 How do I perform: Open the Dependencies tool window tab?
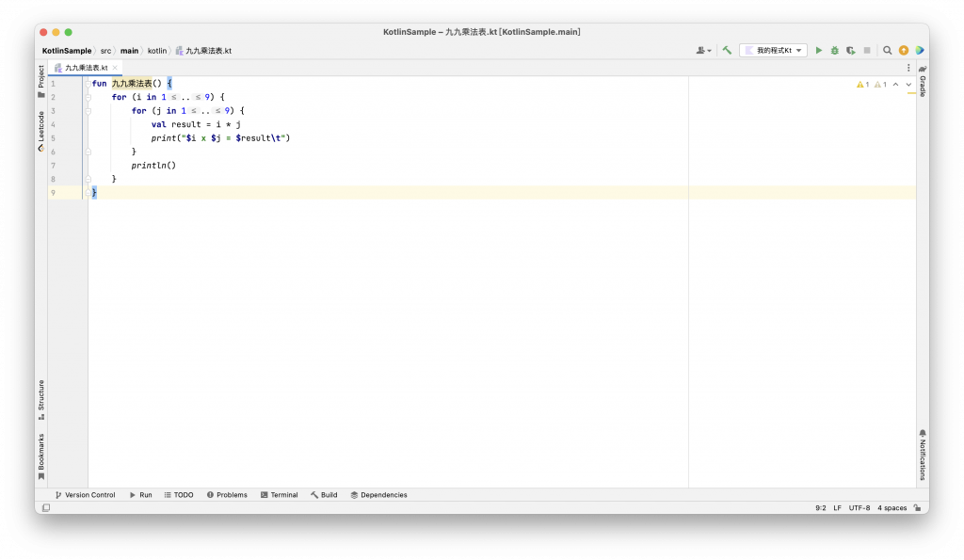tap(378, 495)
